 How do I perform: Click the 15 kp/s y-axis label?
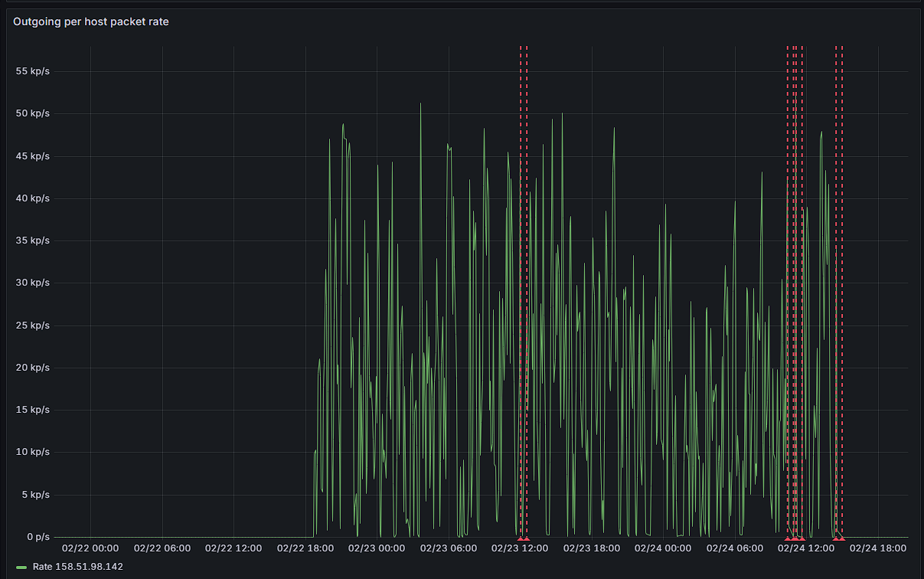click(33, 410)
